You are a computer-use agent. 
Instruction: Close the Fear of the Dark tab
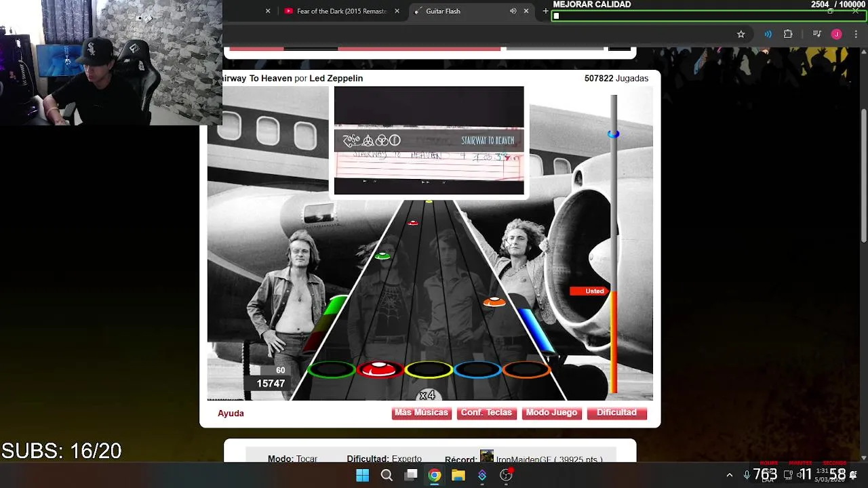click(397, 11)
